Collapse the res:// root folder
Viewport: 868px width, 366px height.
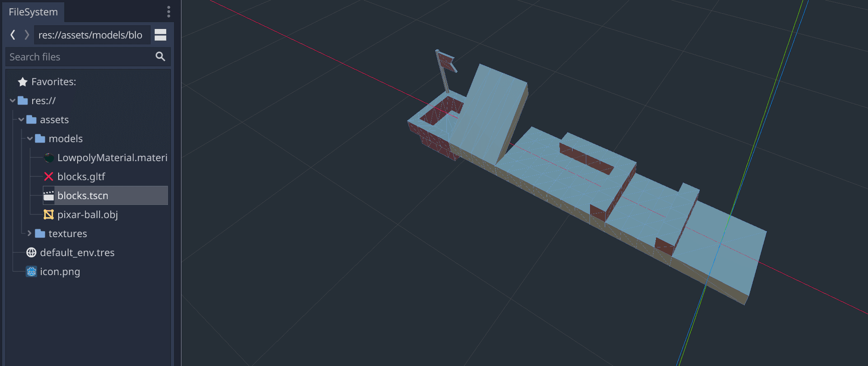pyautogui.click(x=13, y=101)
